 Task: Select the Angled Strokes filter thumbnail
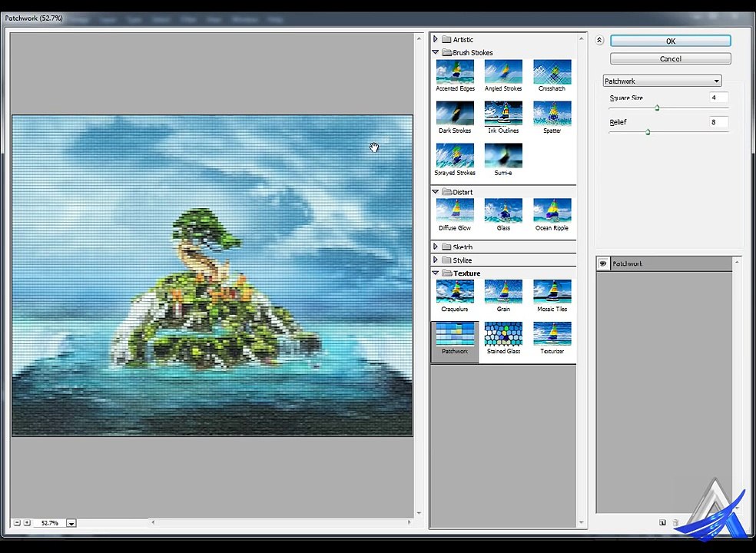coord(503,72)
